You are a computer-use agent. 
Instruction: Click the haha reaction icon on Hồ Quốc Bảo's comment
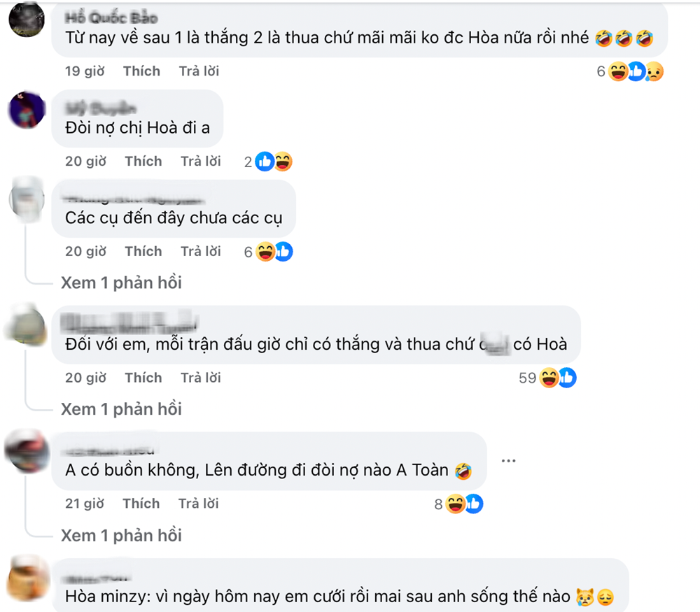coord(617,71)
